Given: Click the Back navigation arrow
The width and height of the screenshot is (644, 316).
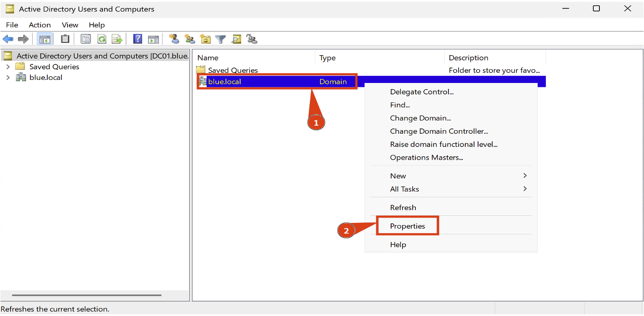Looking at the screenshot, I should coord(8,39).
